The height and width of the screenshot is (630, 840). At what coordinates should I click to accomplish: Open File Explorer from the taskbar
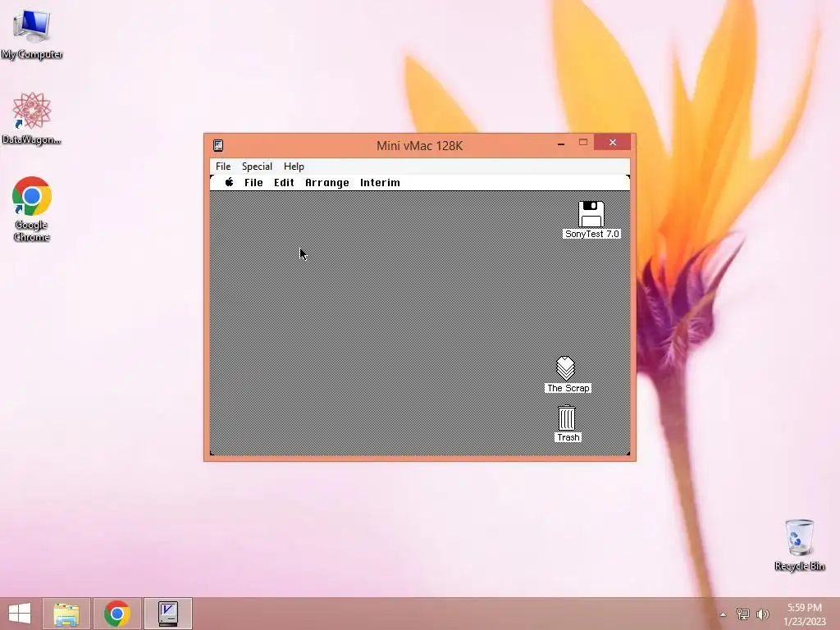coord(66,614)
